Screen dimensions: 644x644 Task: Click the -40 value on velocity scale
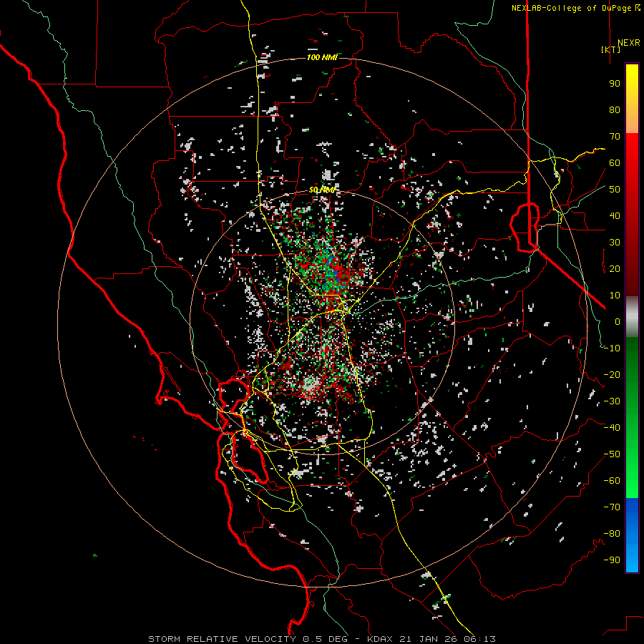click(x=612, y=428)
